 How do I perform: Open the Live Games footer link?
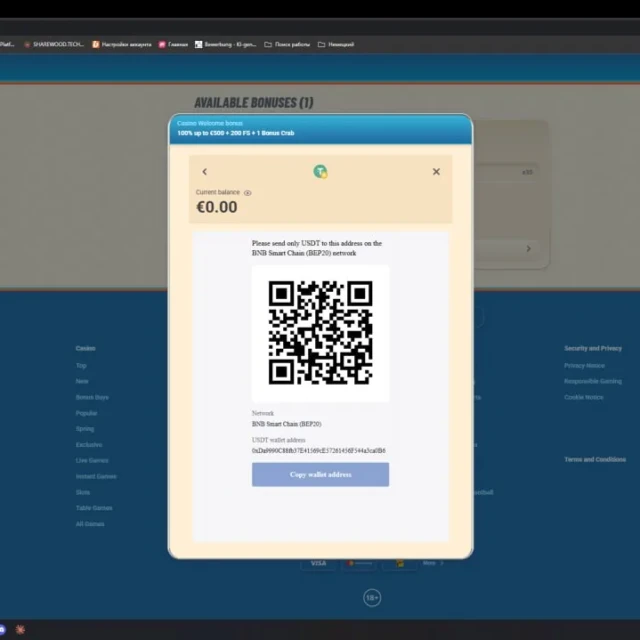tap(92, 460)
